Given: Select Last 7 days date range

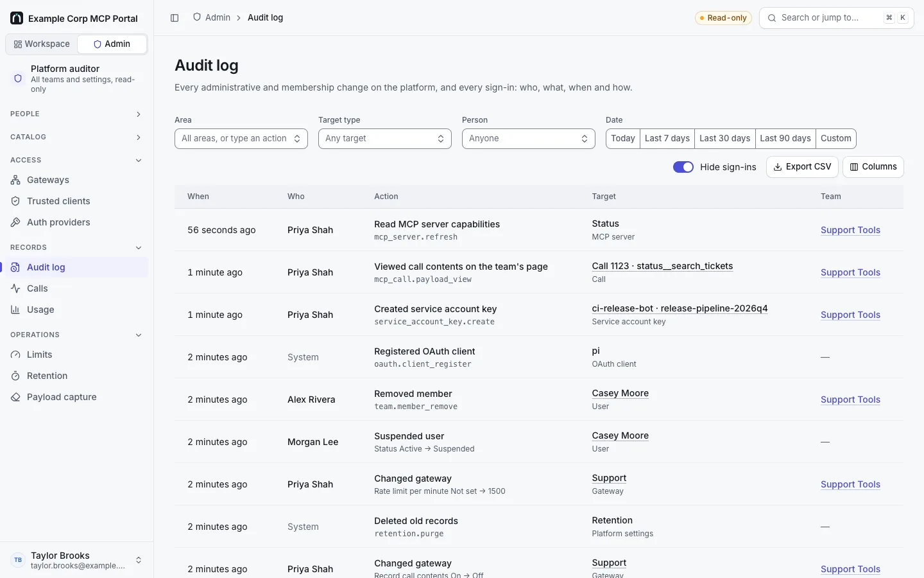Looking at the screenshot, I should (x=667, y=139).
